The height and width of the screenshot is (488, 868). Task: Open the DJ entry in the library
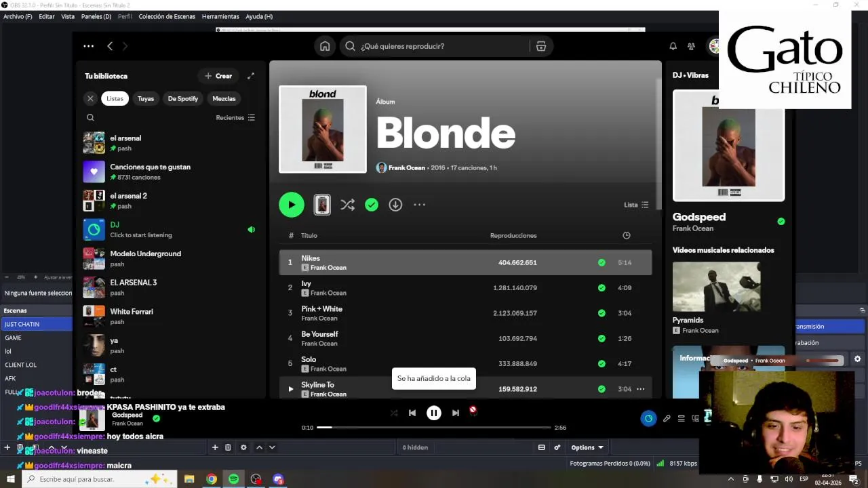pyautogui.click(x=170, y=229)
